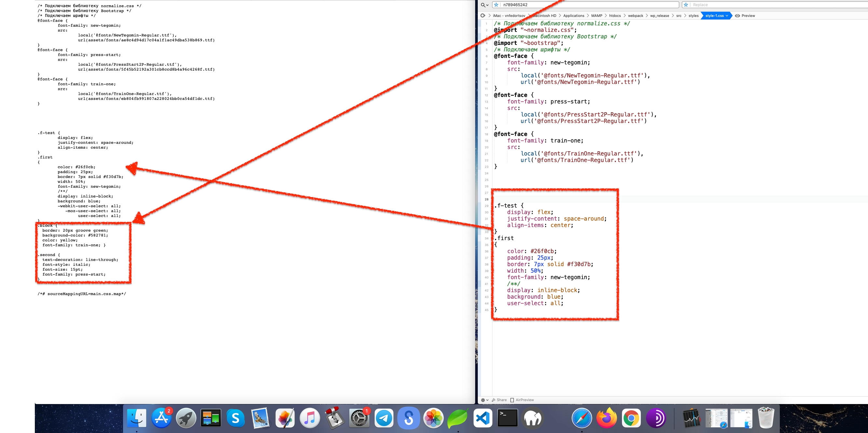Screen dimensions: 868x433
Task: Open the Trash from the Dock
Action: pos(765,418)
